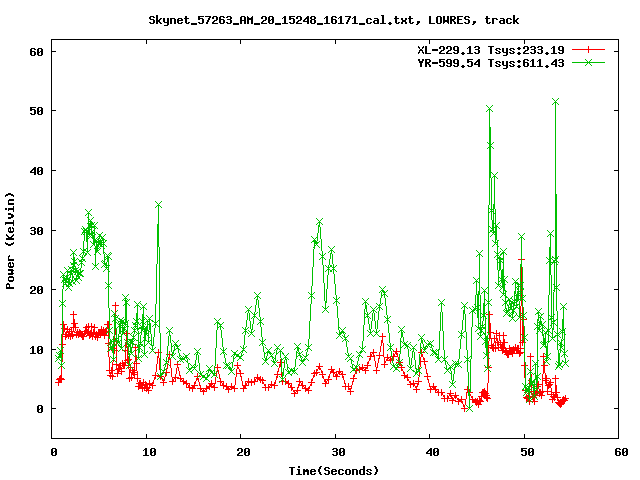Click the green line sample in legend

pos(588,62)
